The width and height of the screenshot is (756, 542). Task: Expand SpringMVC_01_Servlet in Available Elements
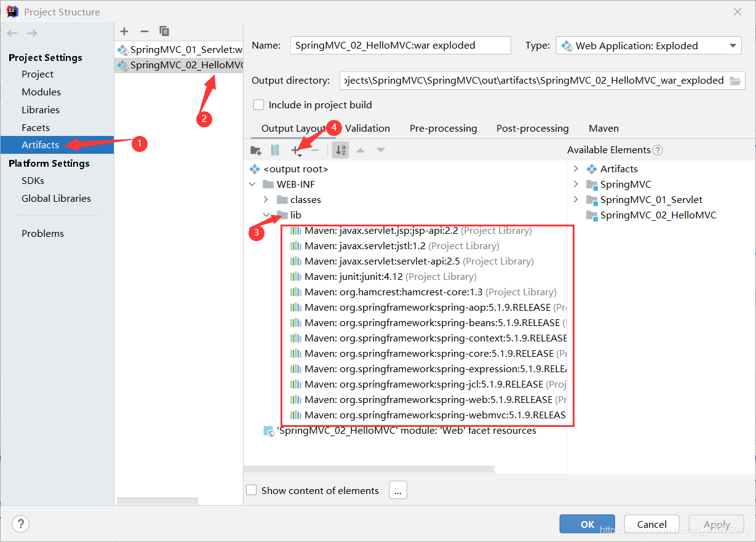pos(576,200)
